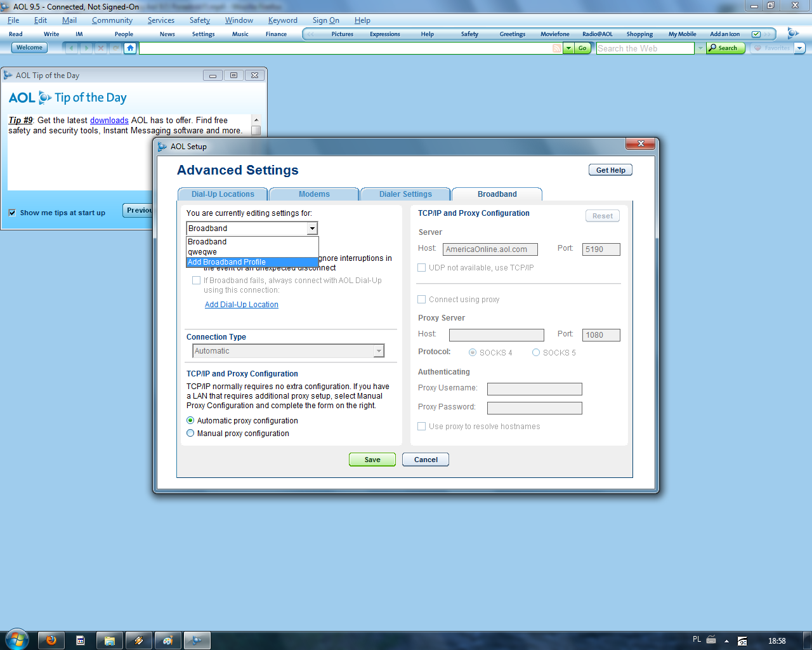Screen dimensions: 812x650
Task: Switch to the Modems tab
Action: click(x=314, y=194)
